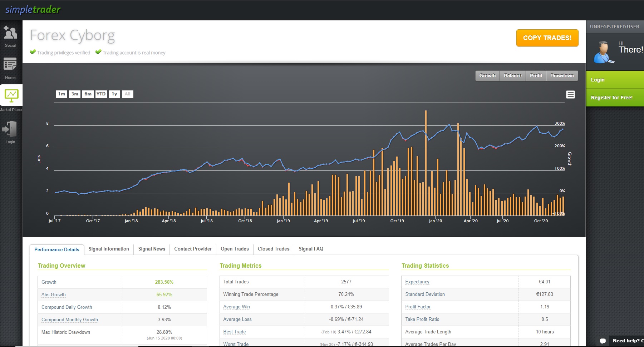Show the Drawdown chart view
The height and width of the screenshot is (347, 644).
(562, 76)
